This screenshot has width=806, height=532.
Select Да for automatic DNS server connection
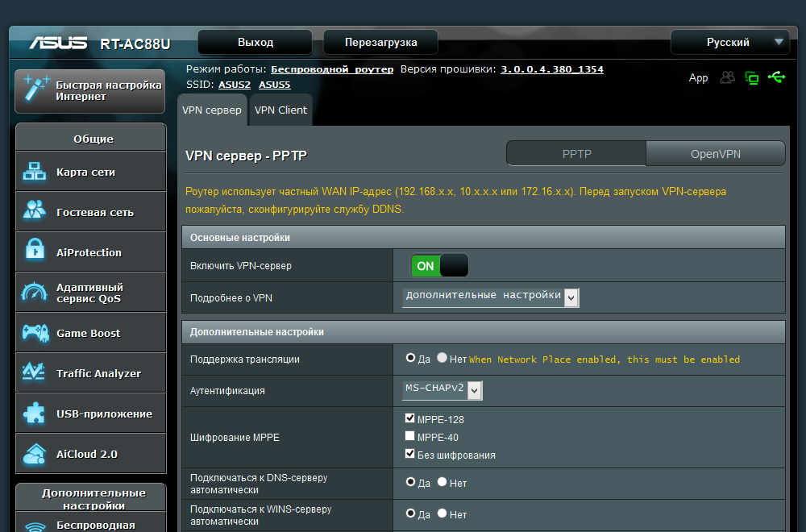click(x=410, y=482)
